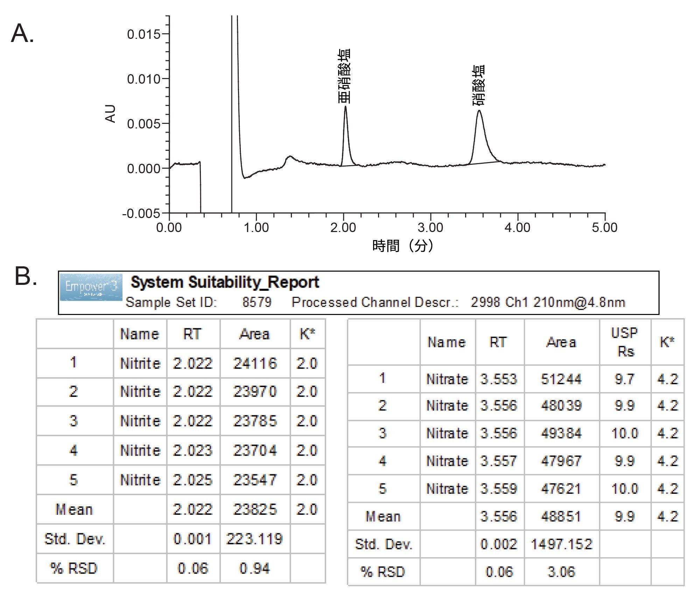Select Nitrate Std. Dev. area 1497.152
The height and width of the screenshot is (603, 700).
[x=561, y=544]
